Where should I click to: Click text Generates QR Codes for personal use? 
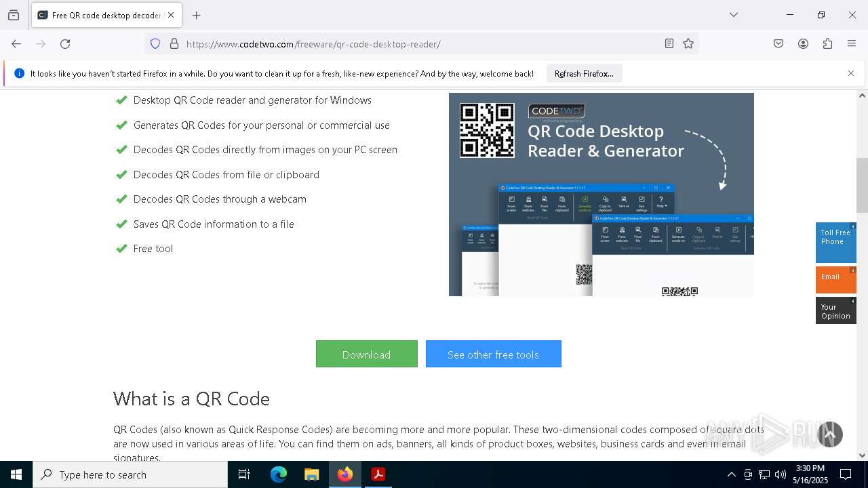click(x=261, y=125)
